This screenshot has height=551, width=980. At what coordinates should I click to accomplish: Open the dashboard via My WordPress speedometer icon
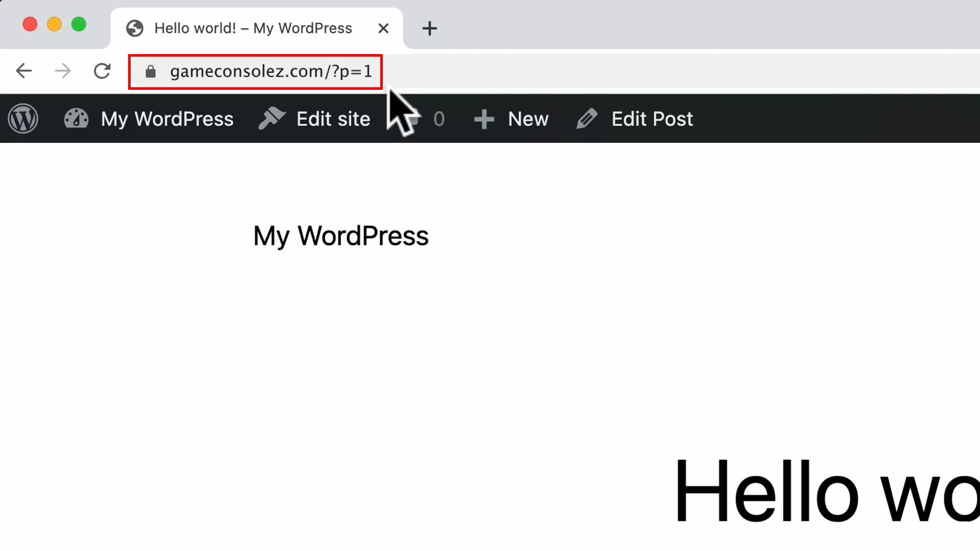point(76,118)
